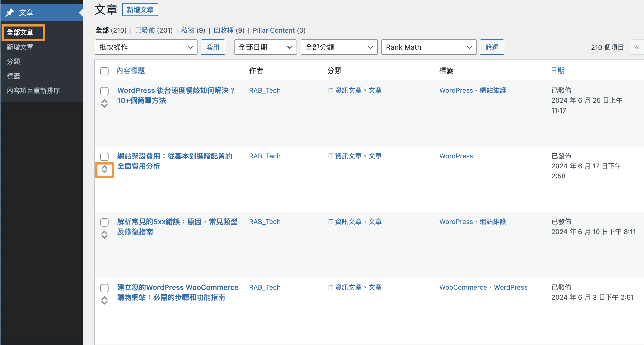The height and width of the screenshot is (345, 644).
Task: Click the first-page double-arrow pagination button
Action: point(637,47)
